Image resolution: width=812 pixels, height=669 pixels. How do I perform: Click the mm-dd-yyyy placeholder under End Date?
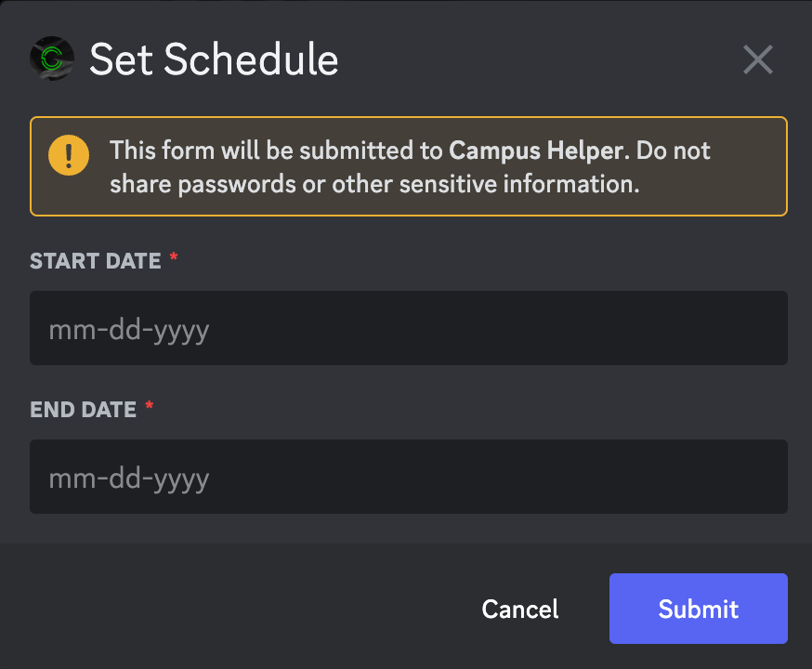point(129,479)
